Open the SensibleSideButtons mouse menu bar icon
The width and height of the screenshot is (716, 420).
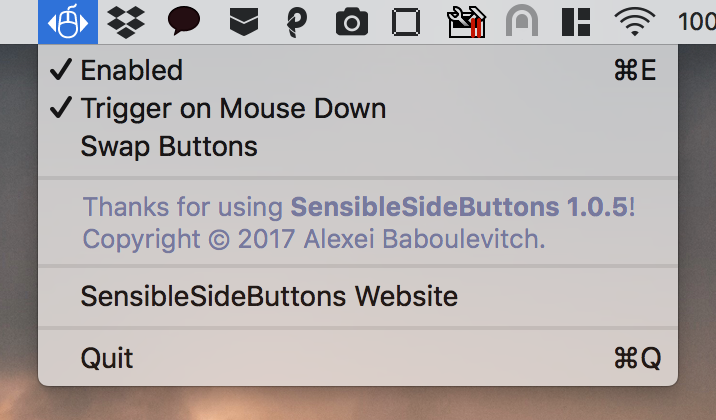tap(68, 22)
